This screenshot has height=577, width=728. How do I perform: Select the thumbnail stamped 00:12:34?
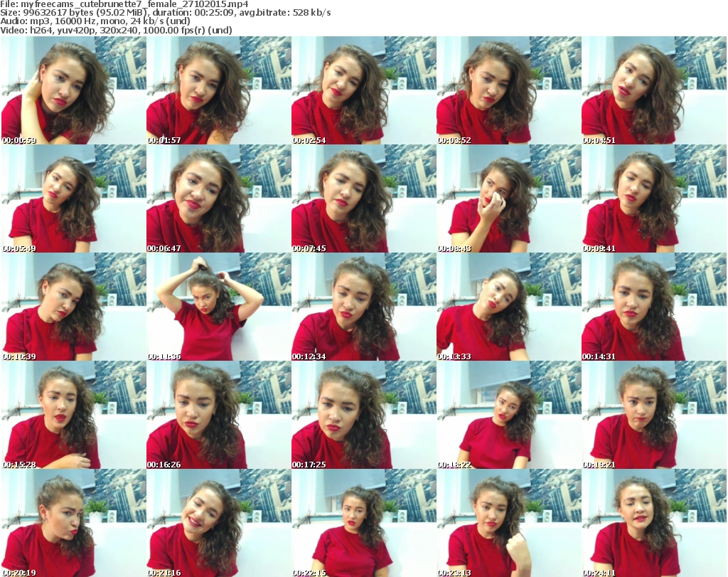tap(363, 307)
